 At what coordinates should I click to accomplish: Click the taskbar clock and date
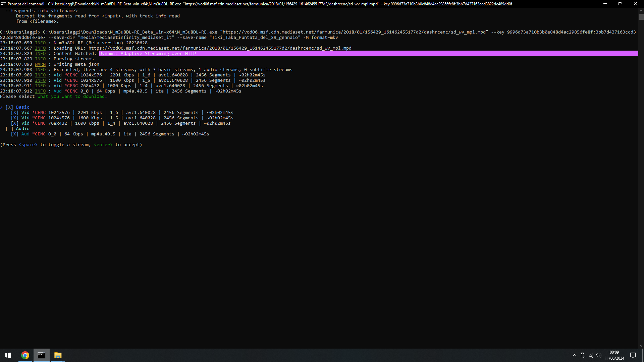614,355
